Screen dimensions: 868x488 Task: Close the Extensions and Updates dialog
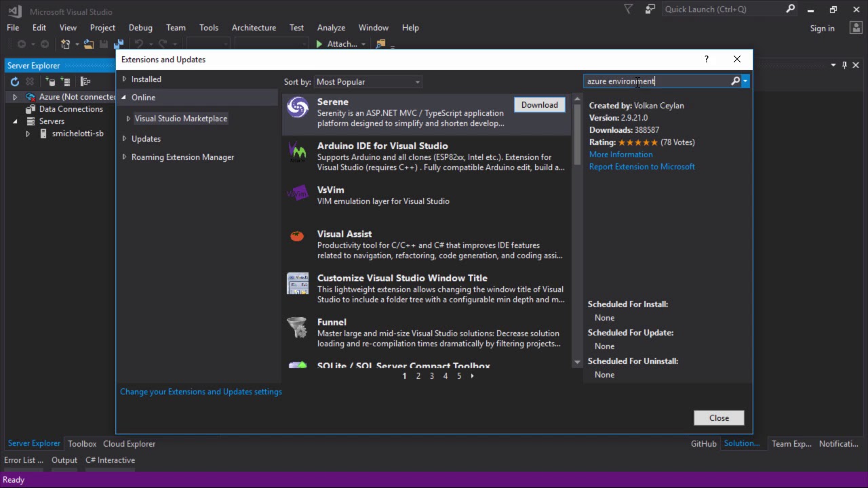click(x=719, y=418)
